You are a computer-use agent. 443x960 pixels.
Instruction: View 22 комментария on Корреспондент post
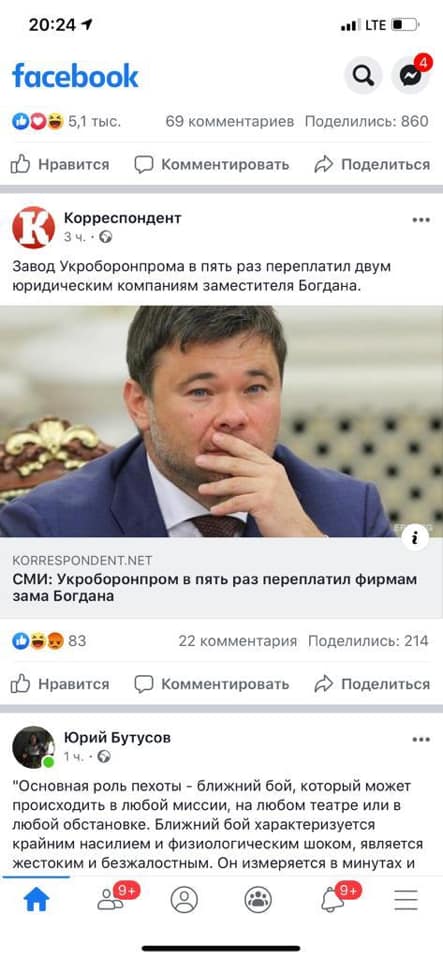pyautogui.click(x=237, y=641)
